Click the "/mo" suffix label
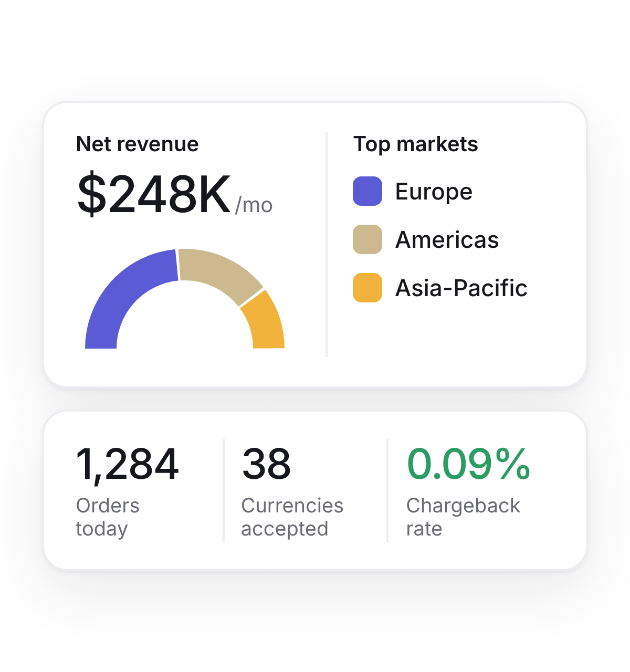 [x=254, y=205]
